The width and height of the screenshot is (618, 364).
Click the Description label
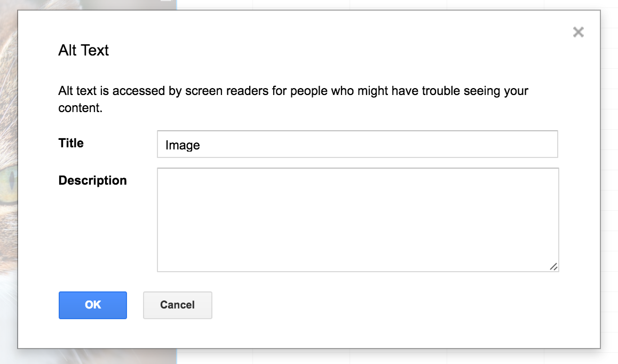point(92,180)
